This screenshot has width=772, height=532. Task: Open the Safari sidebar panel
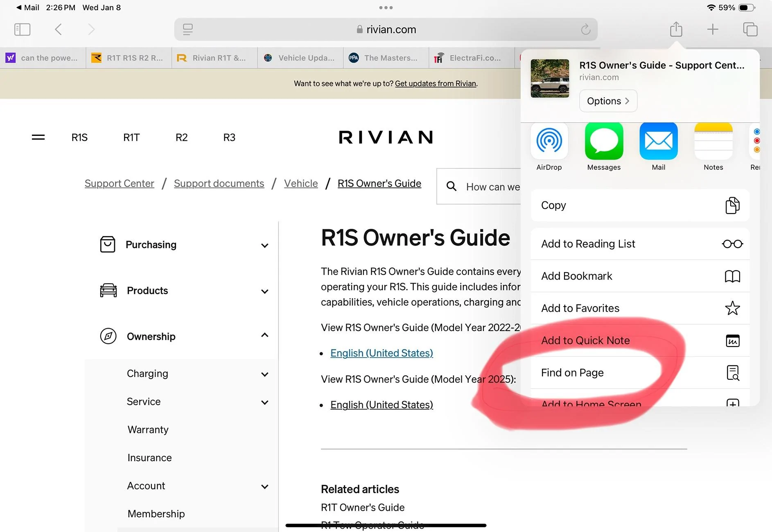click(x=22, y=29)
